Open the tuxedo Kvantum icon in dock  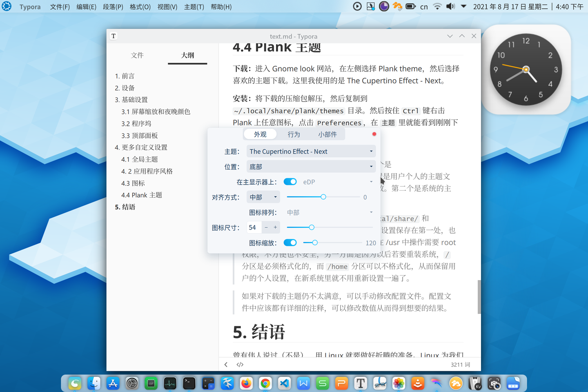(475, 383)
